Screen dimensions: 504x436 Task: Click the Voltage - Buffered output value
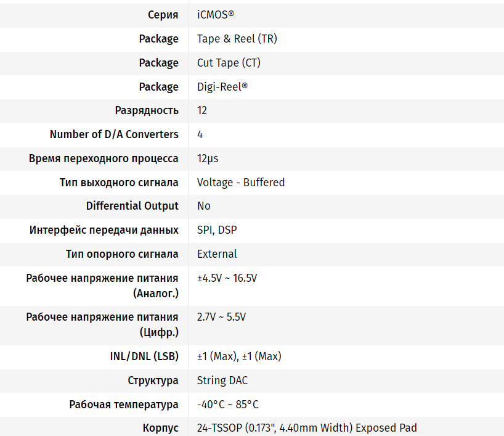(x=240, y=183)
